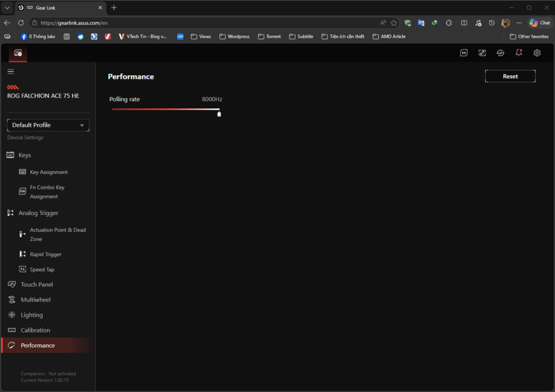Viewport: 555px width, 392px height.
Task: Click the browser address bar URL
Action: pos(74,23)
